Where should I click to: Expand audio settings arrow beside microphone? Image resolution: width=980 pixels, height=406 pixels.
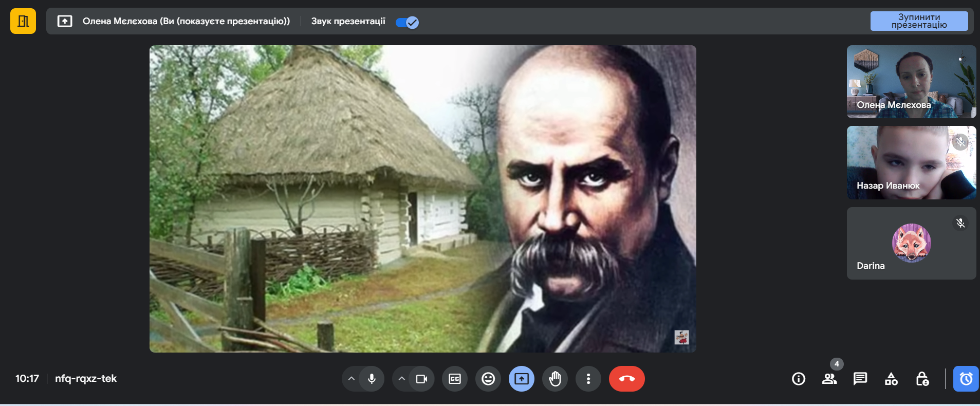pos(352,379)
